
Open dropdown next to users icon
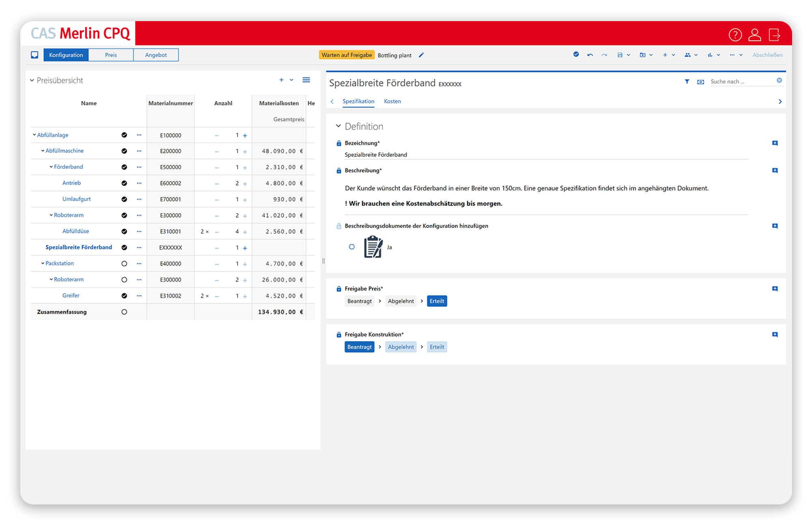(x=696, y=55)
